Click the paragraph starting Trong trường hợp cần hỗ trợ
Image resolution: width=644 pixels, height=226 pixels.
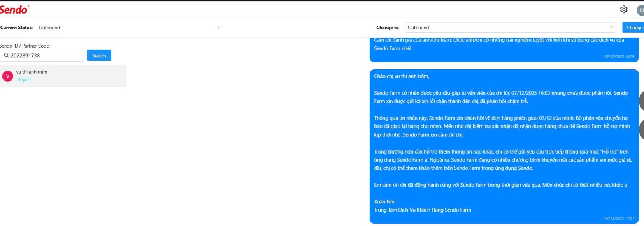pos(503,160)
